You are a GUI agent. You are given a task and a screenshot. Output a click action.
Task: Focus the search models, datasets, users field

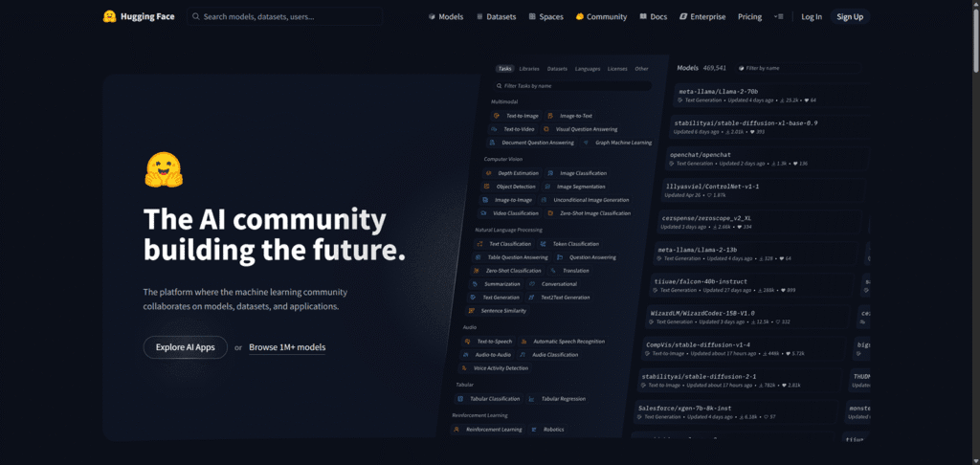(285, 17)
